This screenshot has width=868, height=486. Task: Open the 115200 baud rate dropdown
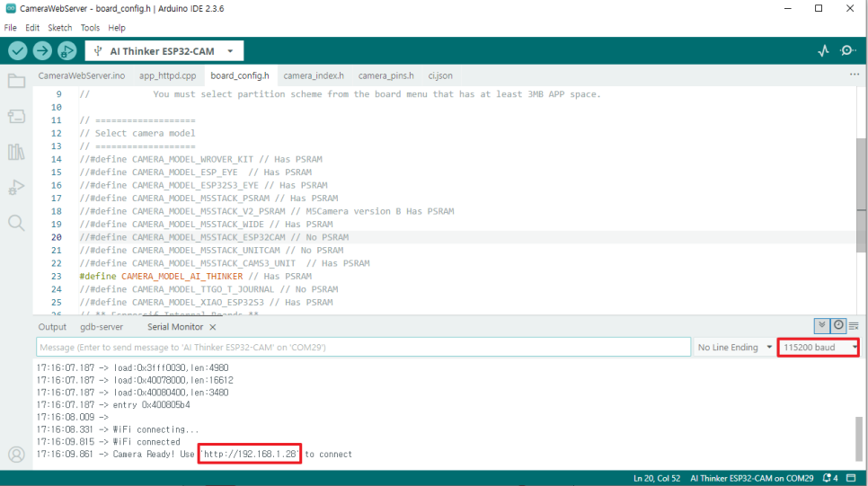click(819, 347)
